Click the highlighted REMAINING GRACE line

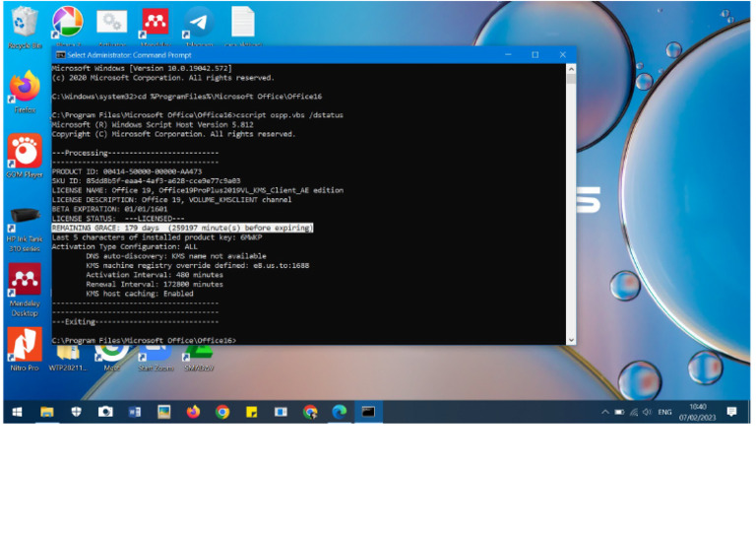[x=182, y=228]
